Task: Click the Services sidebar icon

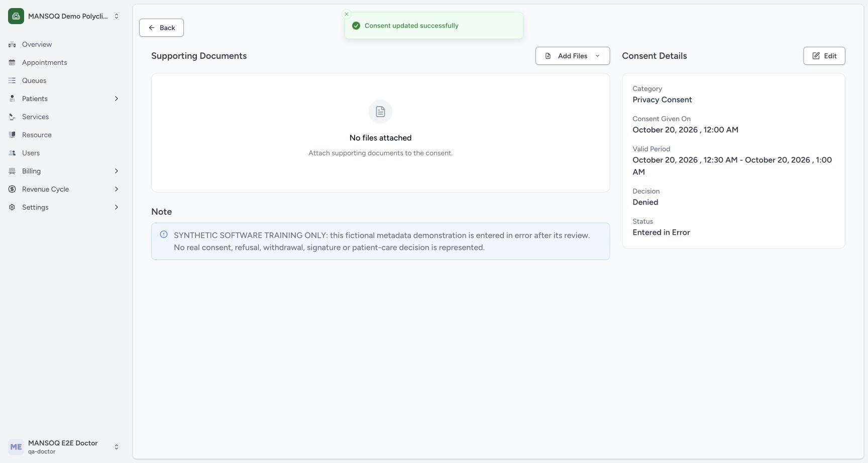Action: 12,117
